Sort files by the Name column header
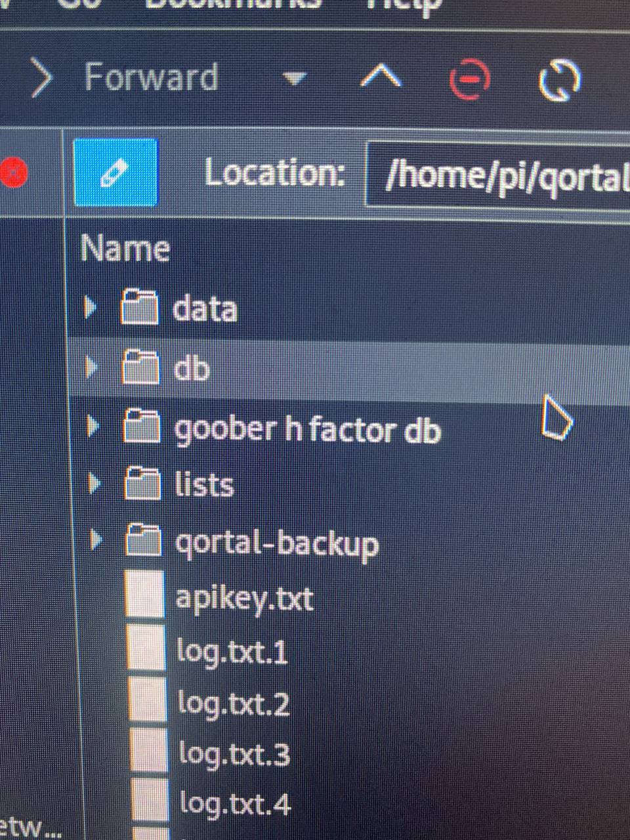 click(125, 249)
